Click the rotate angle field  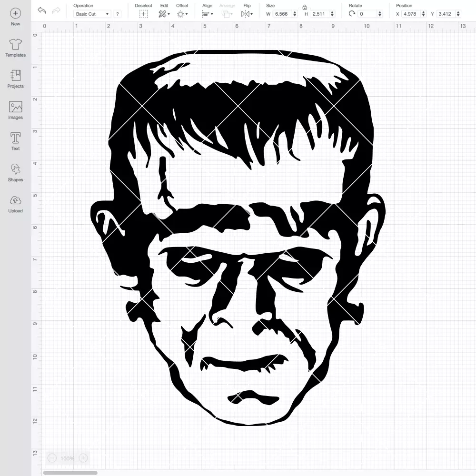[x=367, y=14]
